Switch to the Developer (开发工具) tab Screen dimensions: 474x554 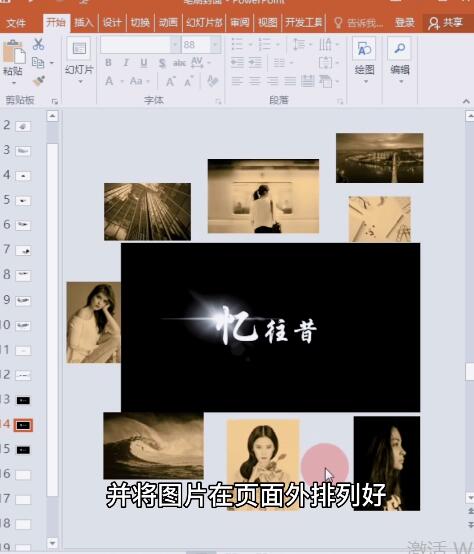(304, 23)
